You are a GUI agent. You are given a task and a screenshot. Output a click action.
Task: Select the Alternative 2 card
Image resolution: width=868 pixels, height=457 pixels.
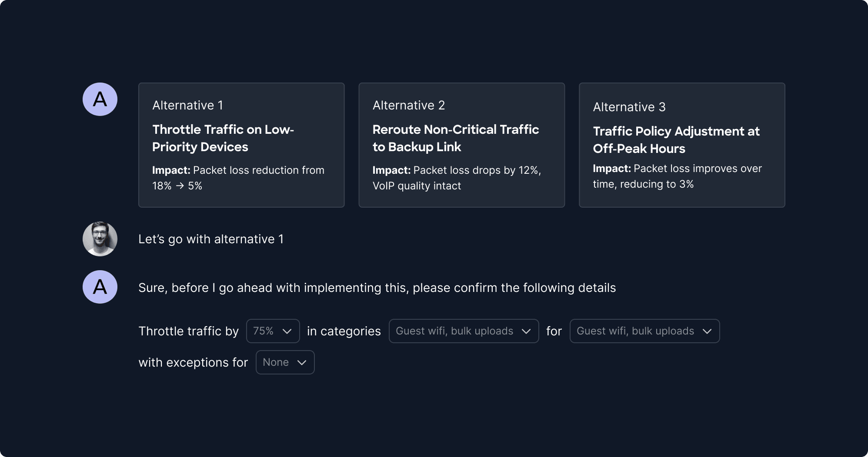coord(462,145)
